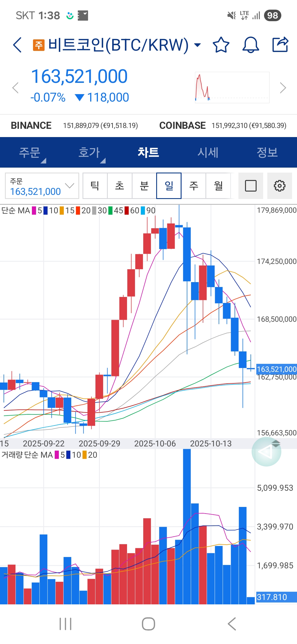Tap the back arrow in the header
The height and width of the screenshot is (644, 297).
[17, 45]
